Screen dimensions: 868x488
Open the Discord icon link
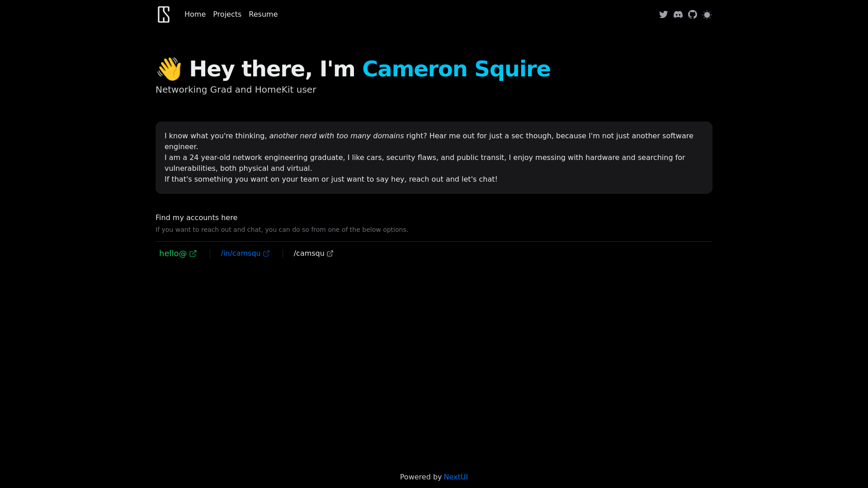[x=678, y=14]
